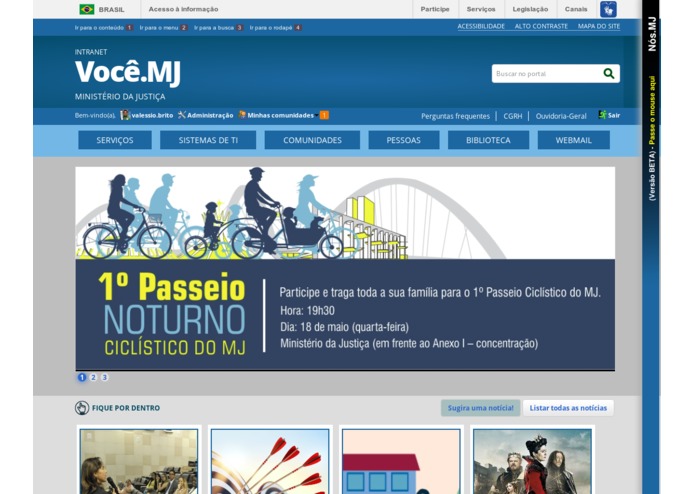
Task: Click the valessio.brito user avatar icon
Action: coord(125,115)
